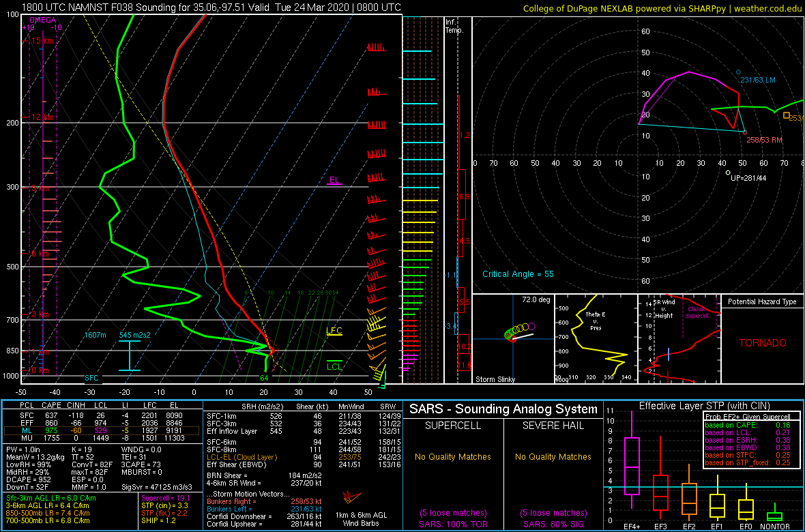Click the green 64 surface dewpoint value
The width and height of the screenshot is (805, 532).
265,379
